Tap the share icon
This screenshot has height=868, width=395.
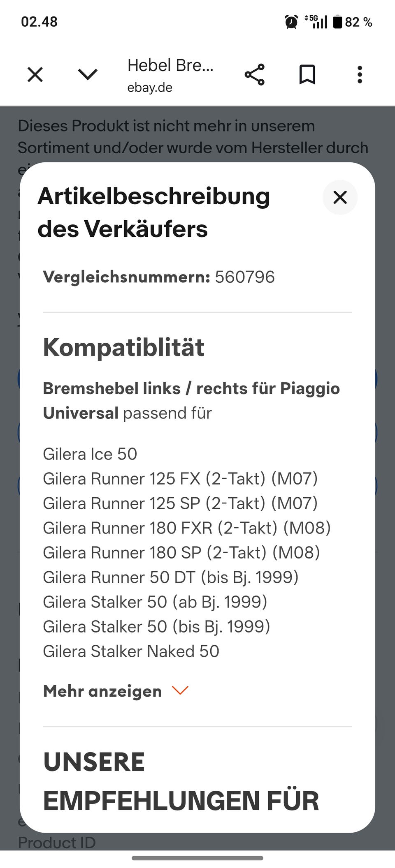click(255, 75)
